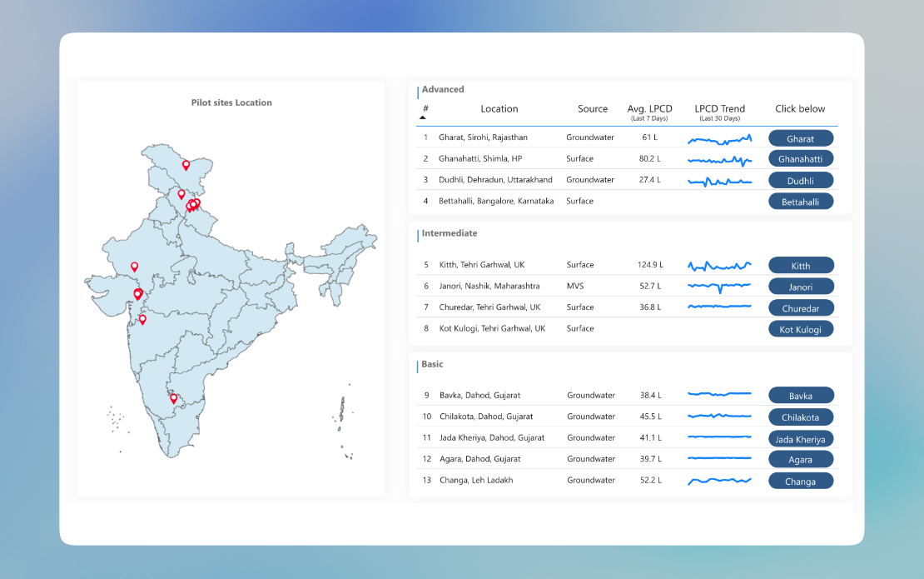This screenshot has height=579, width=924.
Task: Click the map pin in Rajasthan
Action: pyautogui.click(x=134, y=267)
